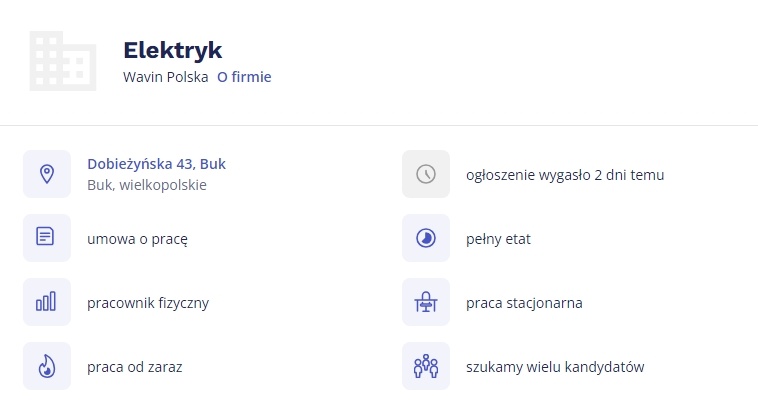Image resolution: width=758 pixels, height=409 pixels.
Task: Click the clock expiry icon
Action: tap(426, 174)
